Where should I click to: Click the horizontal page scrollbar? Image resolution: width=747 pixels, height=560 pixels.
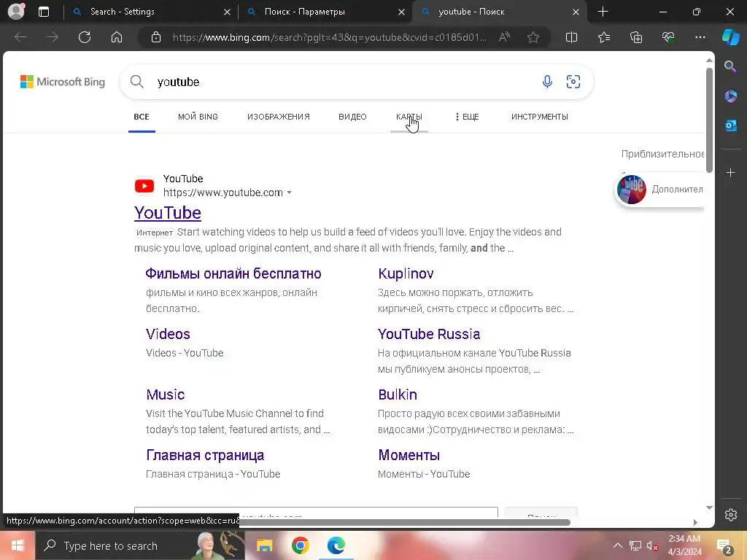(x=405, y=522)
